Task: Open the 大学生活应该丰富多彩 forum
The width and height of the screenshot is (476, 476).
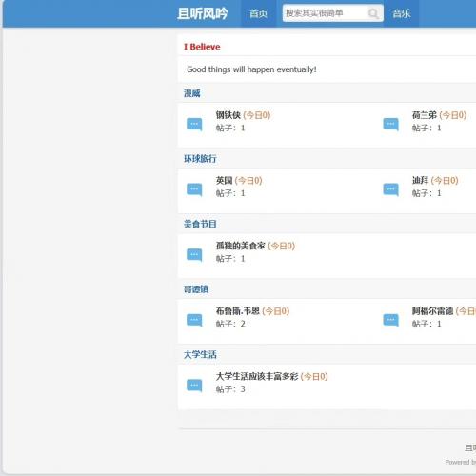Action: point(257,376)
